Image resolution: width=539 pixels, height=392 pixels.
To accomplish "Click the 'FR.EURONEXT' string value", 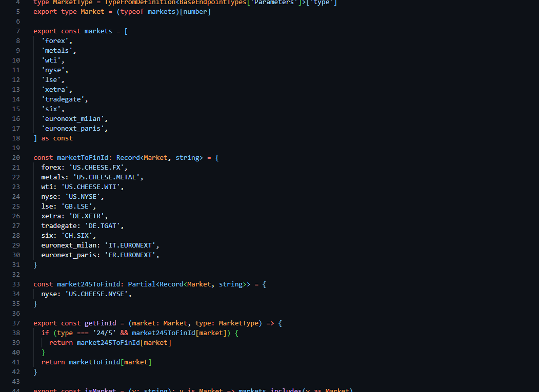I will (131, 255).
